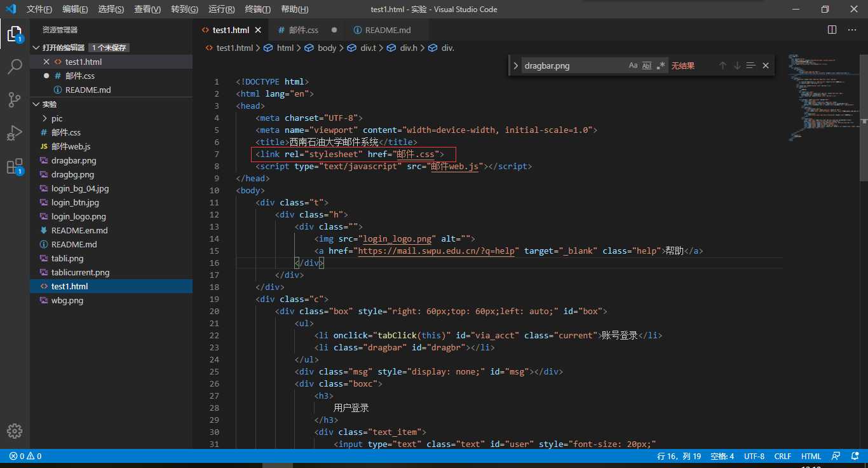Viewport: 868px width, 468px height.
Task: Click the errors and warnings status indicator
Action: tap(25, 456)
